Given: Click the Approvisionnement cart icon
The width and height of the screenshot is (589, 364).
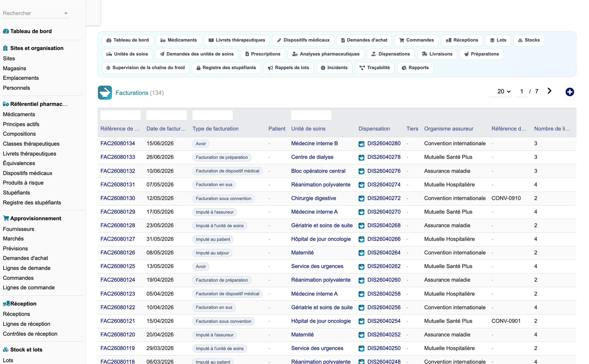Looking at the screenshot, I should pos(6,218).
